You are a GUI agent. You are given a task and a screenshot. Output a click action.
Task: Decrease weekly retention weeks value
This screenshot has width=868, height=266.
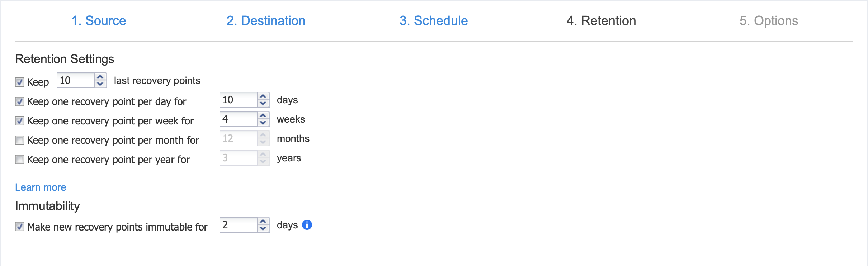point(263,123)
